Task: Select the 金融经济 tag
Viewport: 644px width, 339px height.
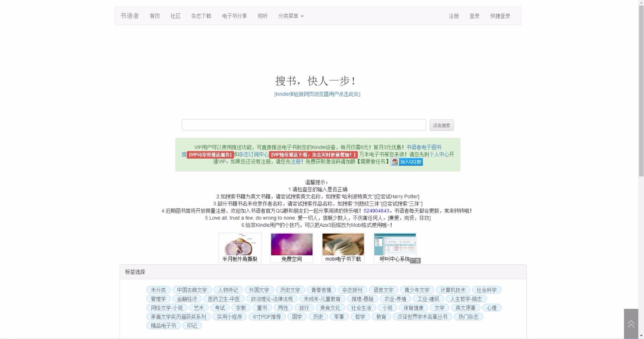Action: pyautogui.click(x=187, y=299)
